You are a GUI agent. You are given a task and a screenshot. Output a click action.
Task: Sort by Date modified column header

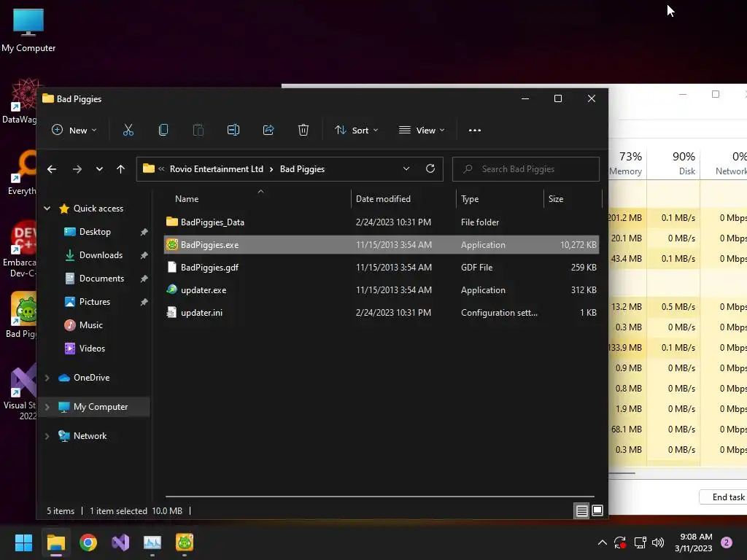point(404,199)
